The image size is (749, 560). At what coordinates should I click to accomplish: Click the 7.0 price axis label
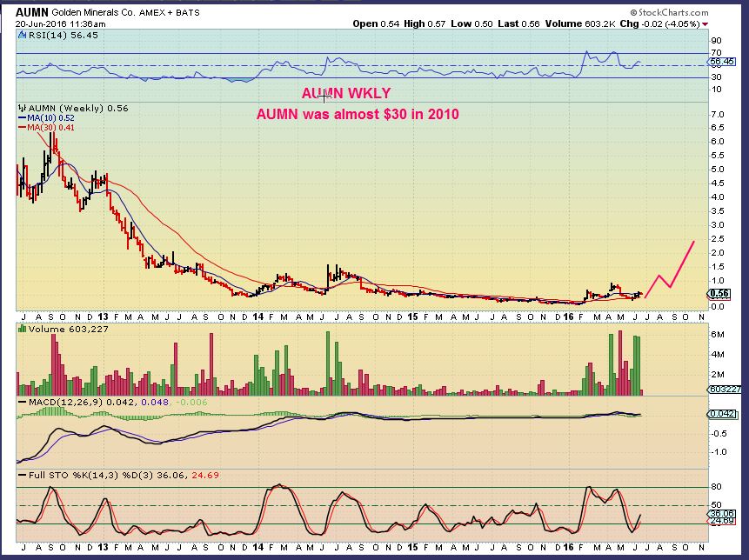(x=718, y=115)
